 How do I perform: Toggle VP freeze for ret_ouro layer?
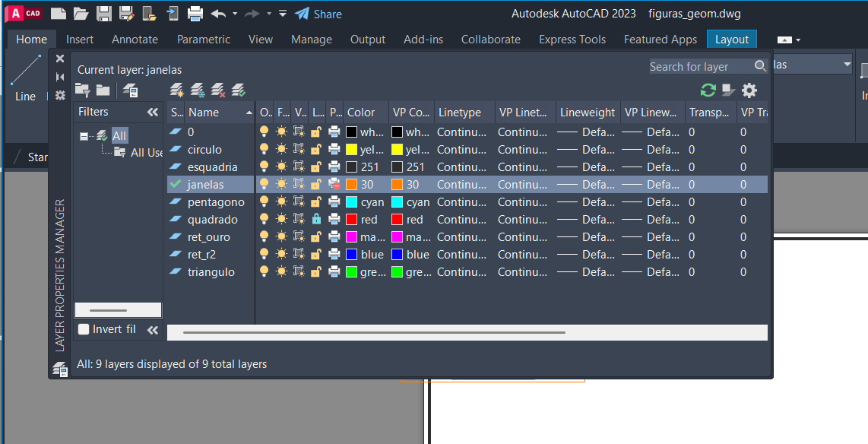tap(299, 237)
